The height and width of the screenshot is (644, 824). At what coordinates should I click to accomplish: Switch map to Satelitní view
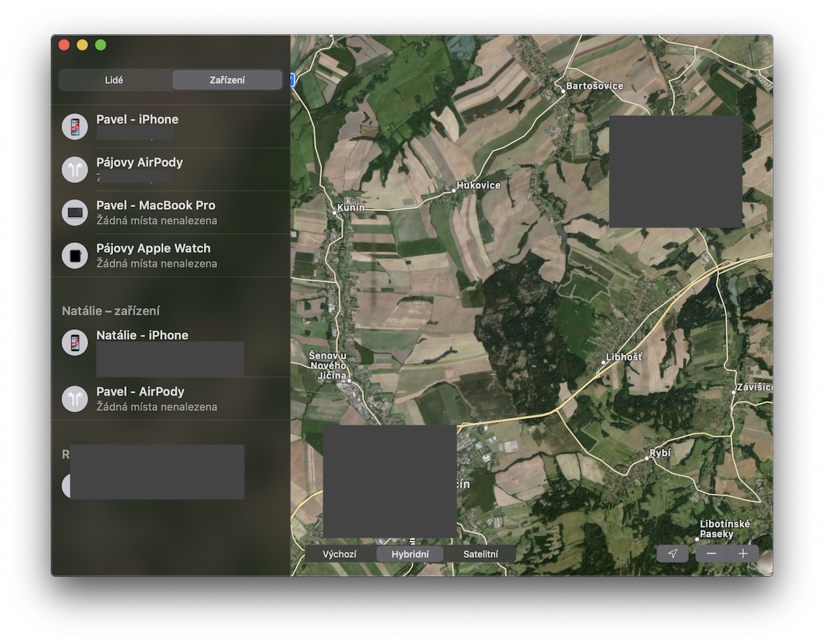tap(480, 554)
